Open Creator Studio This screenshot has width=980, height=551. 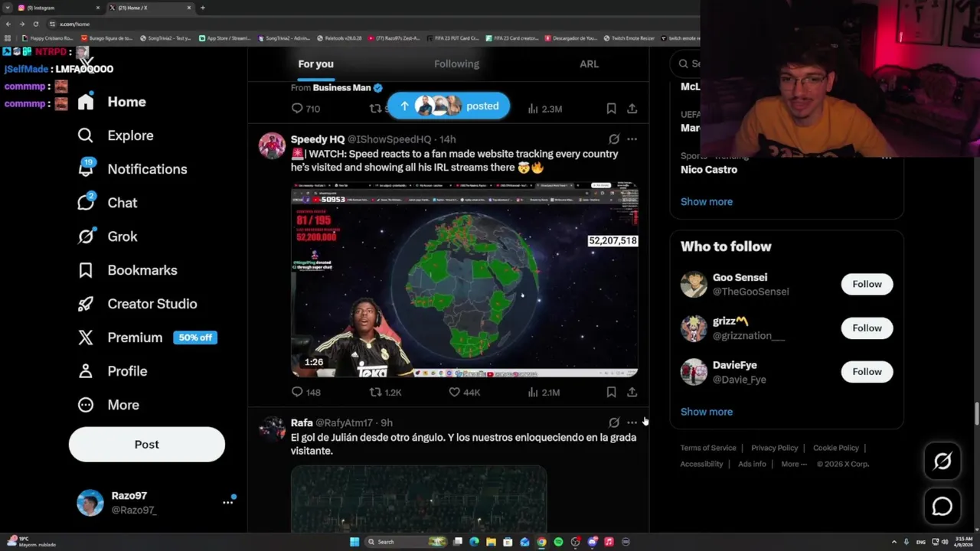(x=137, y=304)
